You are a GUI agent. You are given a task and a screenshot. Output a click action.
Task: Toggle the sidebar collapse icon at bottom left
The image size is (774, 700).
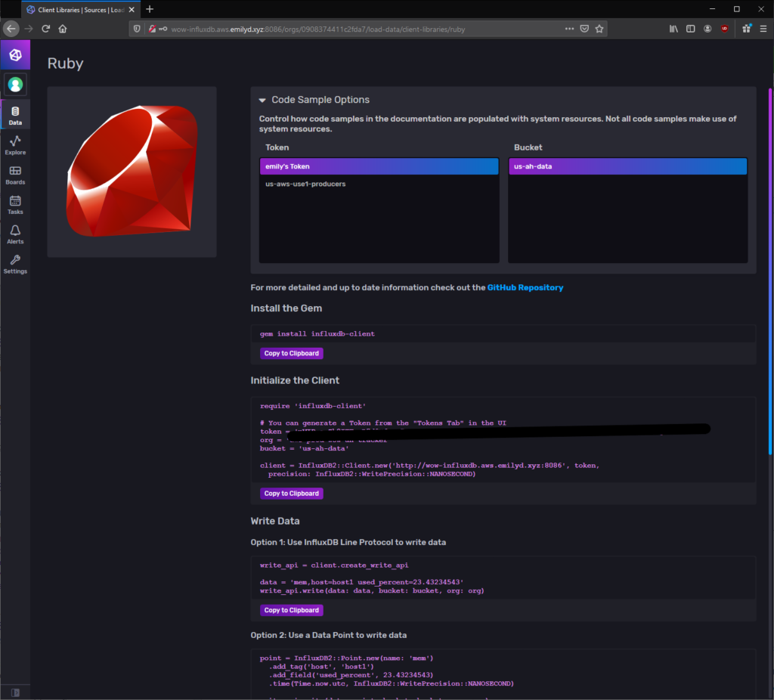[x=15, y=692]
